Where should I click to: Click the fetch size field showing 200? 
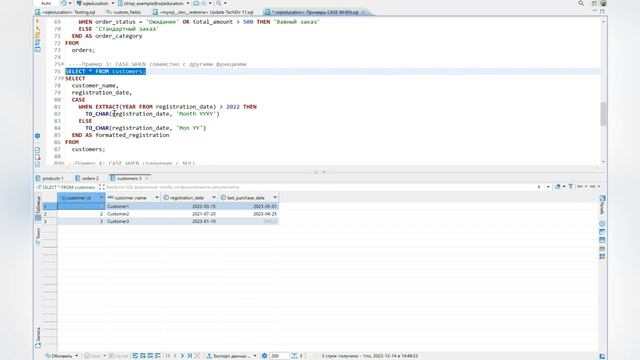(279, 356)
